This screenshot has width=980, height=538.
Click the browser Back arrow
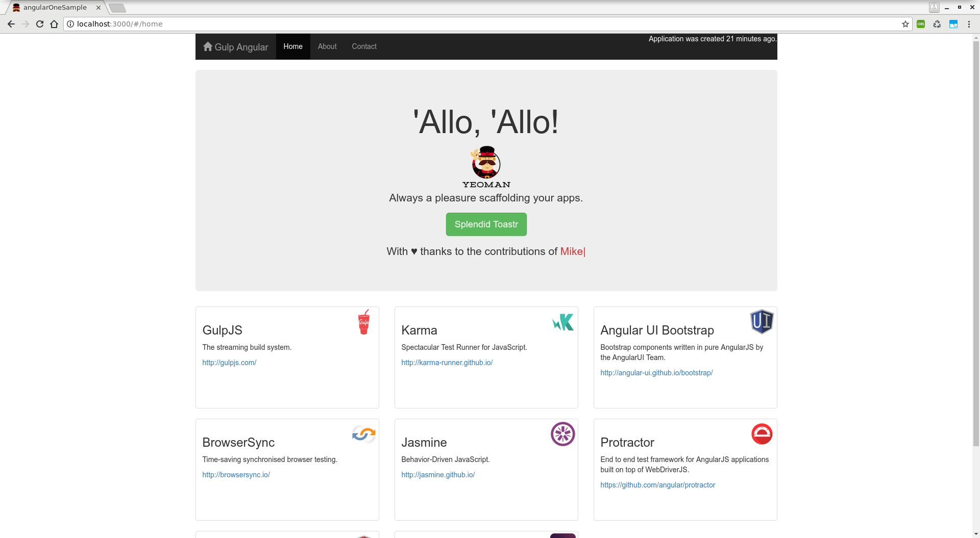tap(11, 24)
